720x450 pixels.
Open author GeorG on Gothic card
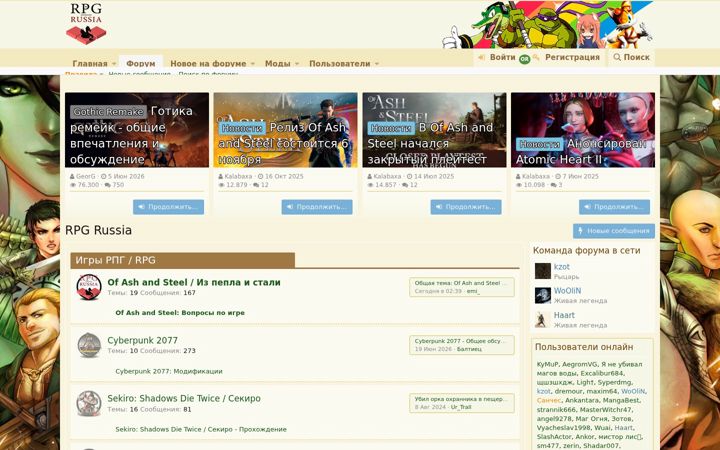(x=86, y=176)
